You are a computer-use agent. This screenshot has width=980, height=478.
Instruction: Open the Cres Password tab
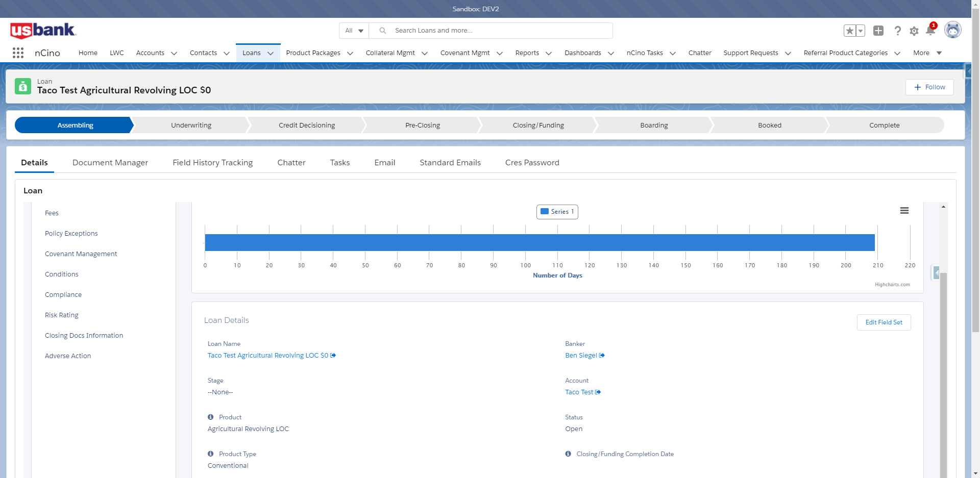click(x=532, y=163)
